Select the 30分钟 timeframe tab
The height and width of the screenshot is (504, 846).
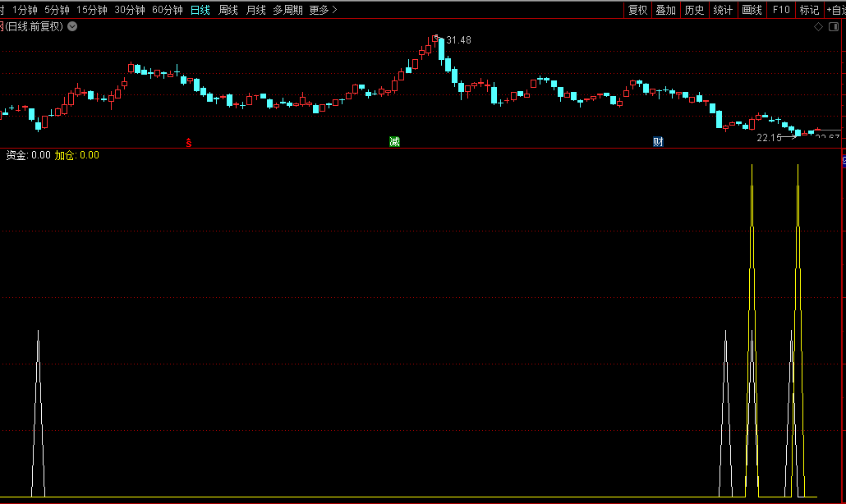[130, 10]
